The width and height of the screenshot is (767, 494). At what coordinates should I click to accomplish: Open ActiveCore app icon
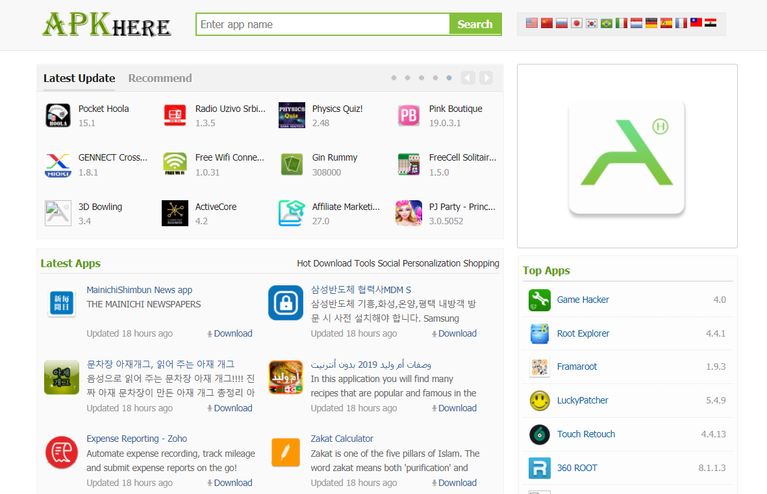click(175, 213)
